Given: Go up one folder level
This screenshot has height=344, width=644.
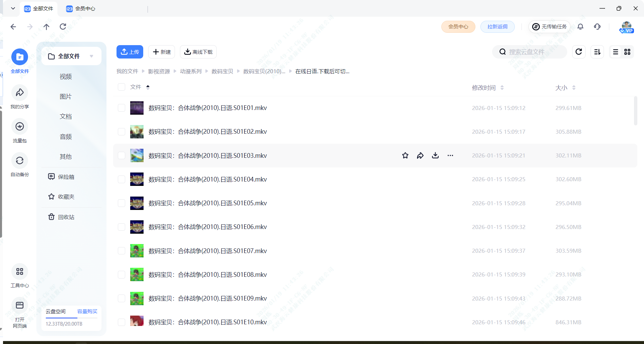Looking at the screenshot, I should coord(46,27).
